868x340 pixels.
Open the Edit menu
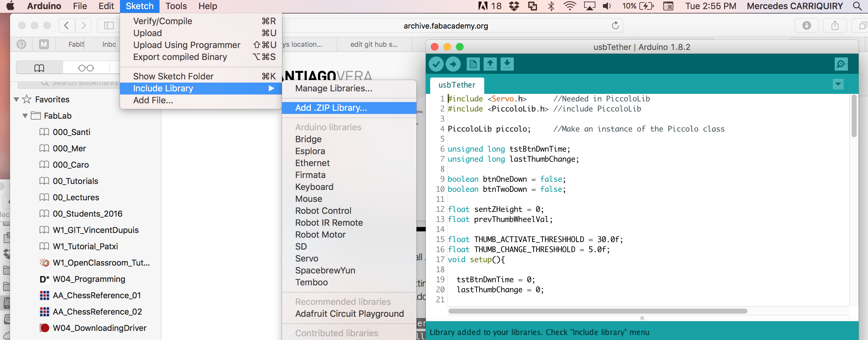click(x=106, y=6)
